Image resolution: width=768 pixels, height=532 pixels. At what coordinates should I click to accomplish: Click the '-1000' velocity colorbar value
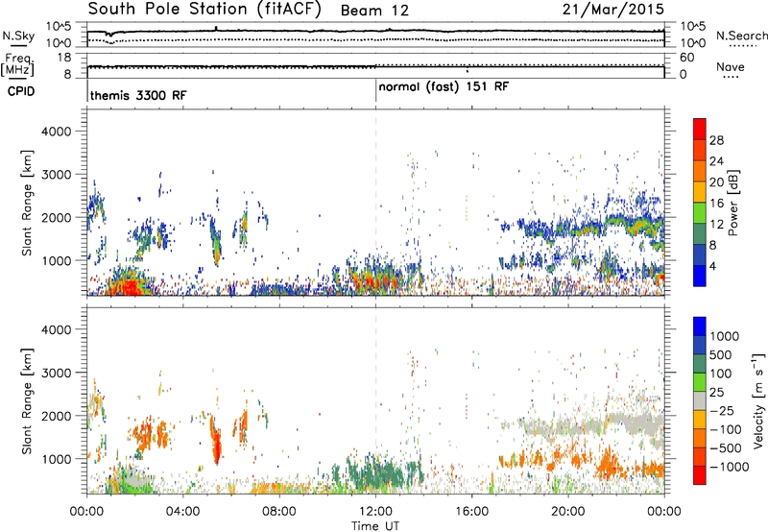pyautogui.click(x=730, y=467)
